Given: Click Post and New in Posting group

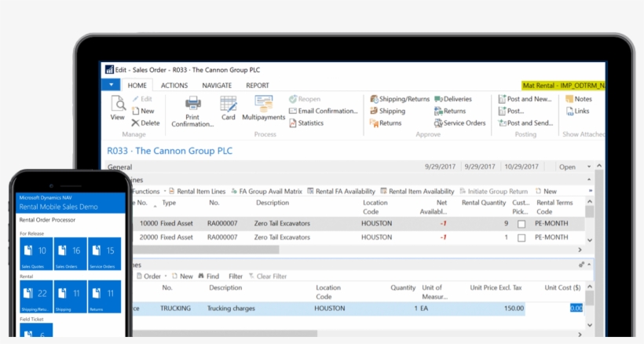Looking at the screenshot, I should click(525, 99).
